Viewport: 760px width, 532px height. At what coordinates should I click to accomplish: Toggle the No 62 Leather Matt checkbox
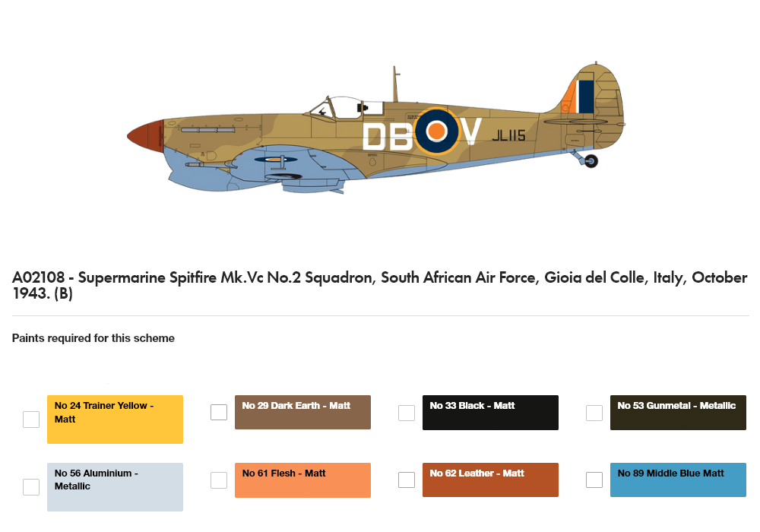[x=406, y=480]
